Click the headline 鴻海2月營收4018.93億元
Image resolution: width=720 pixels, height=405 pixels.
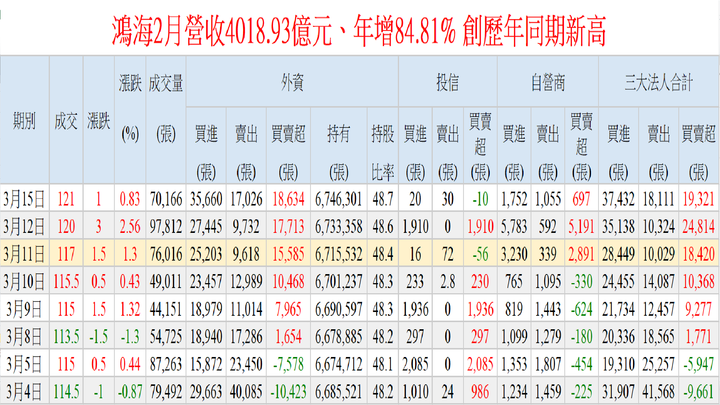(222, 31)
